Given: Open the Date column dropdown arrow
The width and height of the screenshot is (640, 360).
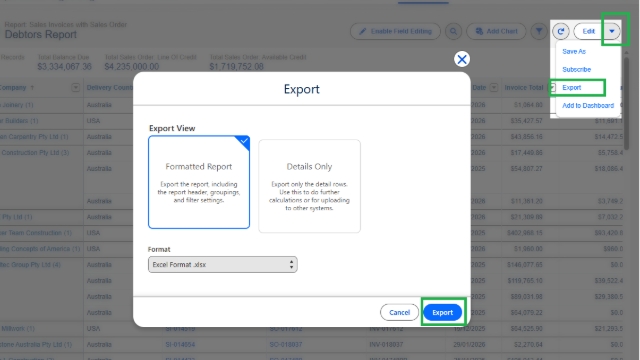Looking at the screenshot, I should pyautogui.click(x=493, y=87).
